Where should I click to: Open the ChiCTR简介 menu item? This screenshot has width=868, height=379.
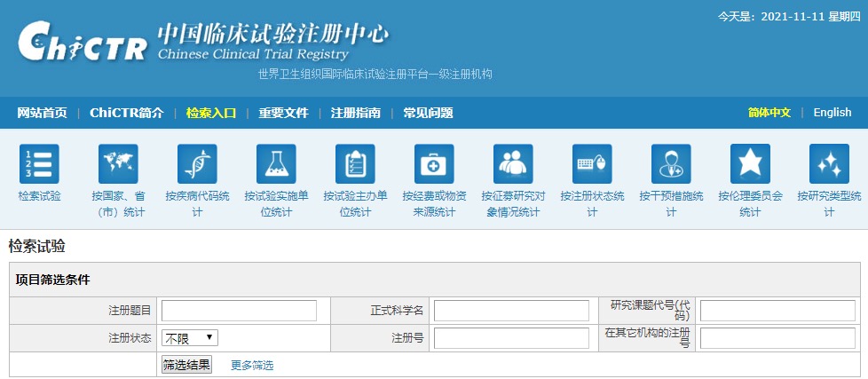click(x=127, y=113)
